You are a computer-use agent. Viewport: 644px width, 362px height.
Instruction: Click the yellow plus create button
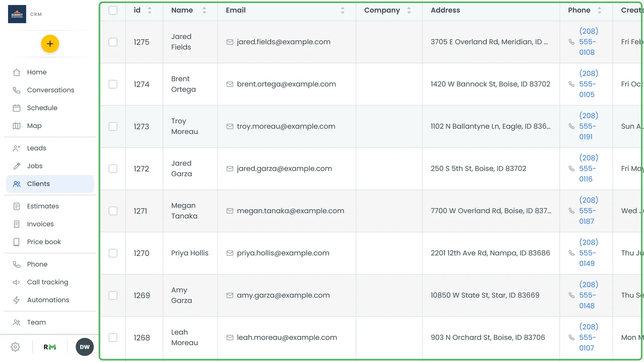click(x=50, y=44)
